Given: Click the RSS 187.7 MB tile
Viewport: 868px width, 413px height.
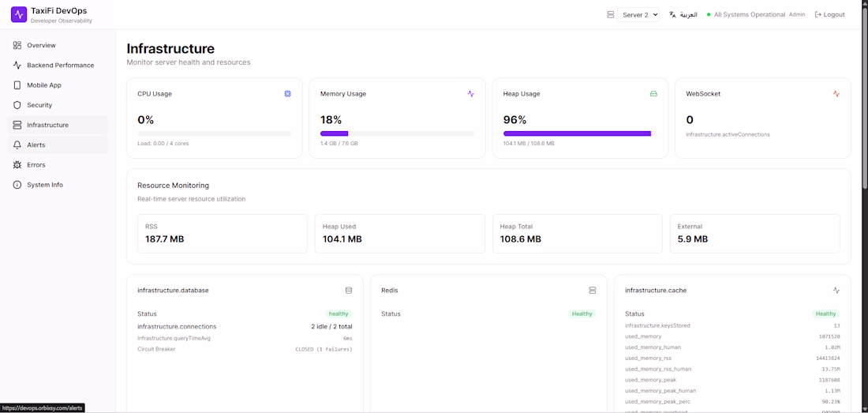Looking at the screenshot, I should coord(222,234).
